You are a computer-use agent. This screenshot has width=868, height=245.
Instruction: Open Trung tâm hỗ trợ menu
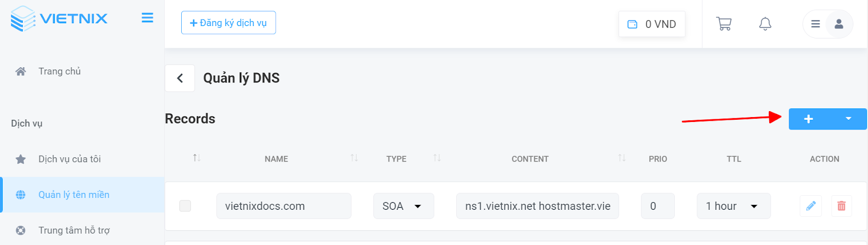74,230
